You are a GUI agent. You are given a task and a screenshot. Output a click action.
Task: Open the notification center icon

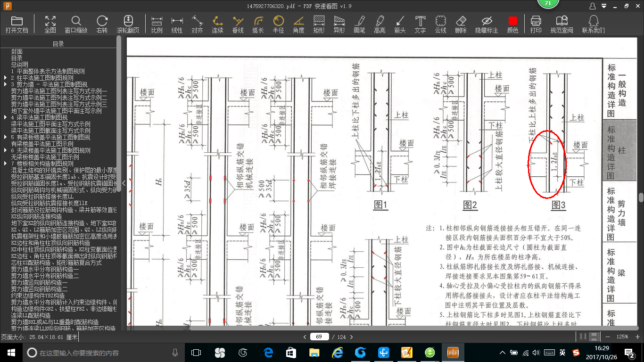[630, 352]
